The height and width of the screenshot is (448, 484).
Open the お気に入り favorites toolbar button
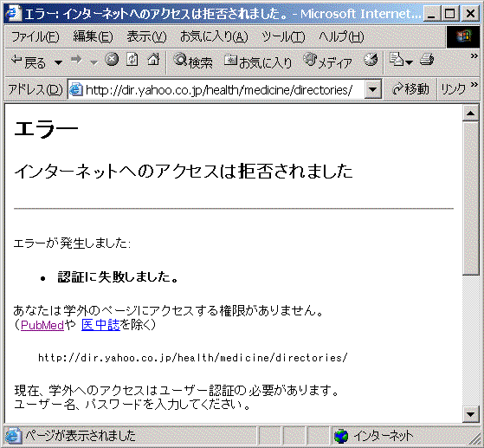[x=258, y=62]
